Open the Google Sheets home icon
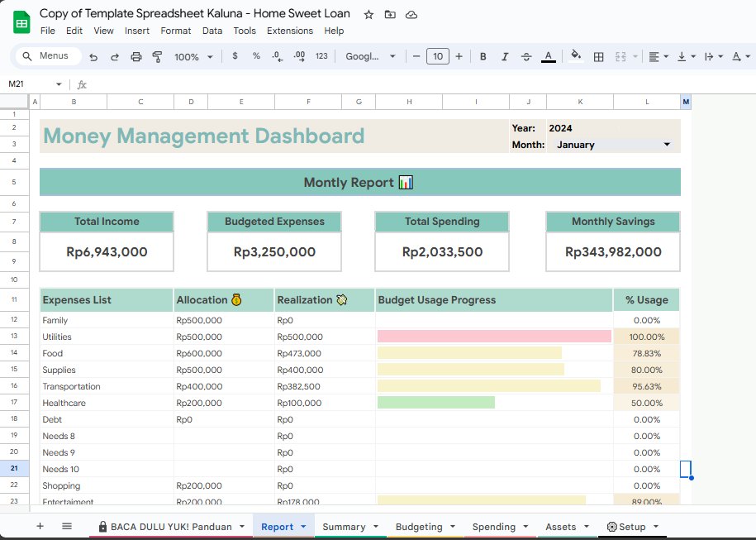 pos(21,22)
